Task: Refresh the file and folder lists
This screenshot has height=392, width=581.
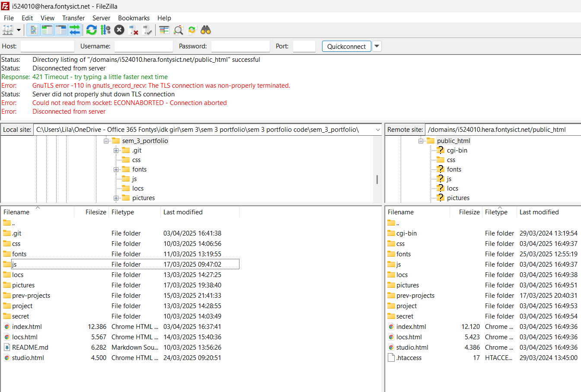Action: pyautogui.click(x=91, y=30)
